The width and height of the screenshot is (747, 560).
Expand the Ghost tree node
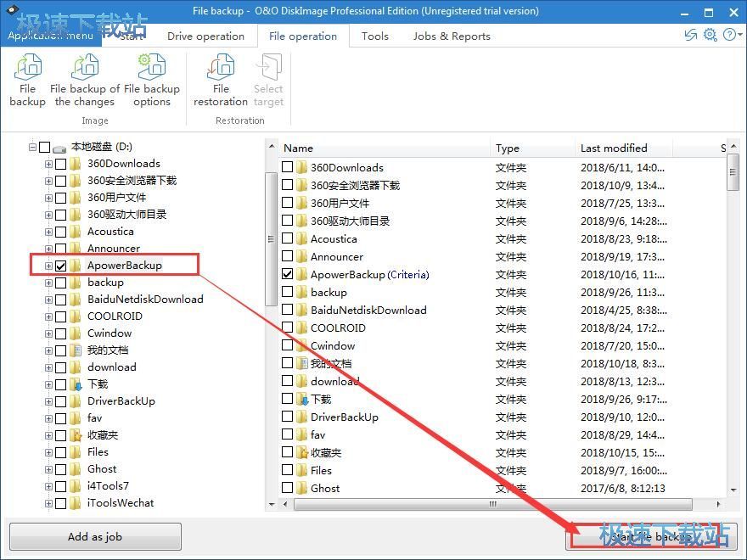click(48, 469)
